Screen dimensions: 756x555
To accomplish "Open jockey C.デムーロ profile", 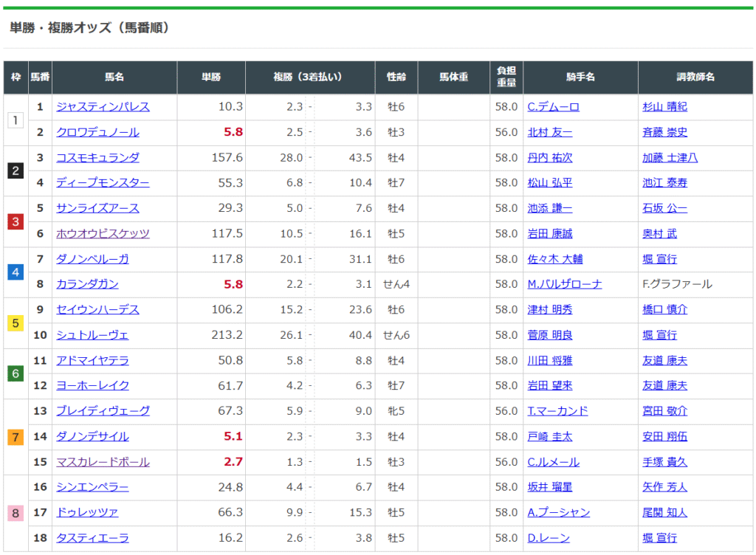I will point(553,107).
